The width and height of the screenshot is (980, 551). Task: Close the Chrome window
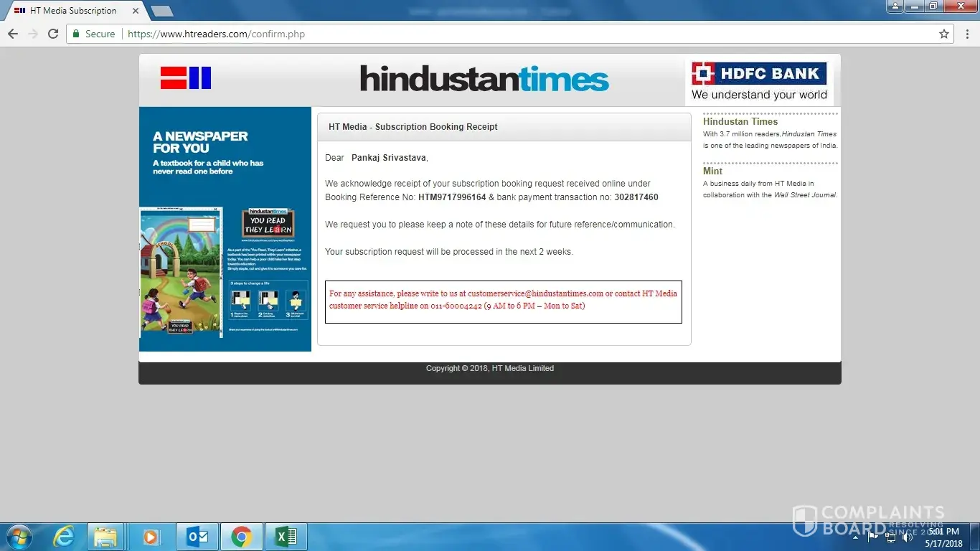pyautogui.click(x=959, y=6)
